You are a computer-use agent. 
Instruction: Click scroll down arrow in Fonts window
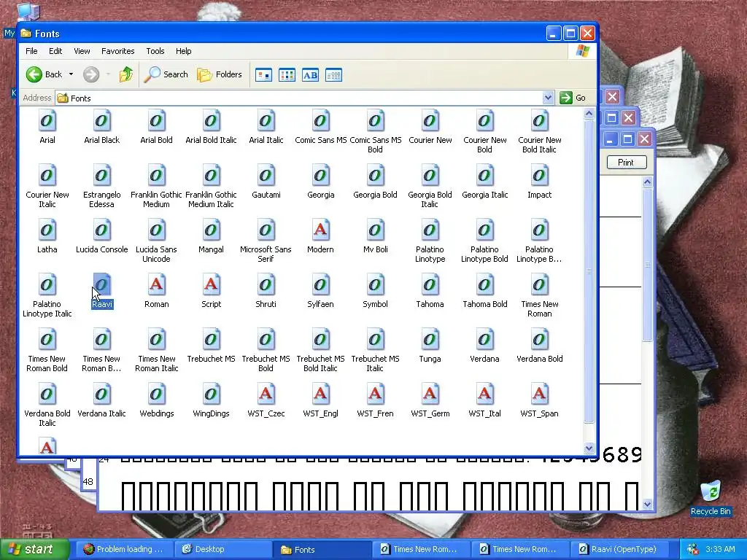tap(589, 448)
